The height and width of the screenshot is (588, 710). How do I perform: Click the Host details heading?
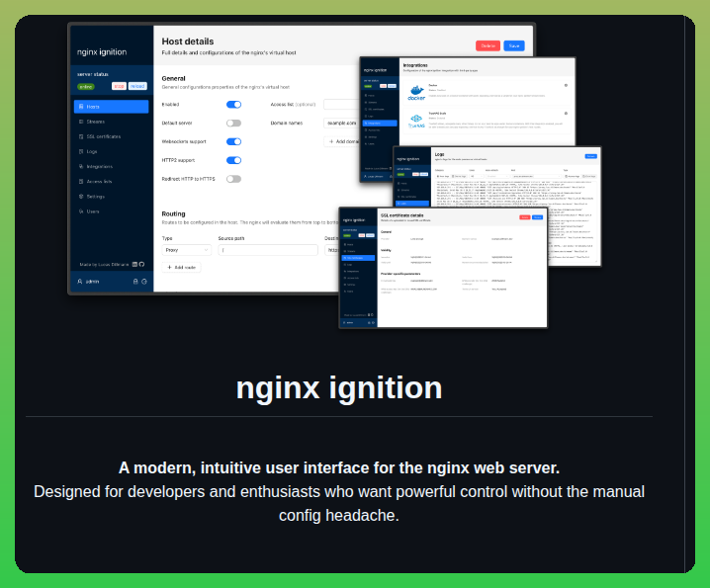pyautogui.click(x=188, y=42)
